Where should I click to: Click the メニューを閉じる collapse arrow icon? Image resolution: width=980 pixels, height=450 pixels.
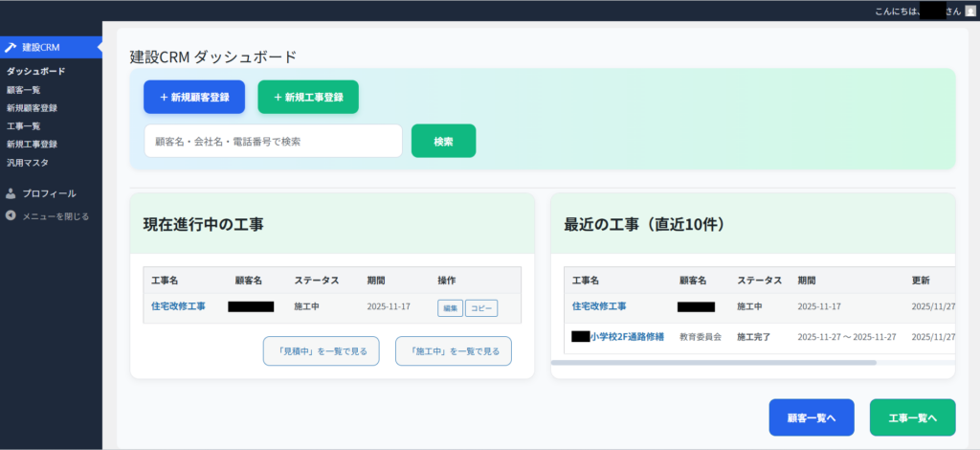click(11, 215)
